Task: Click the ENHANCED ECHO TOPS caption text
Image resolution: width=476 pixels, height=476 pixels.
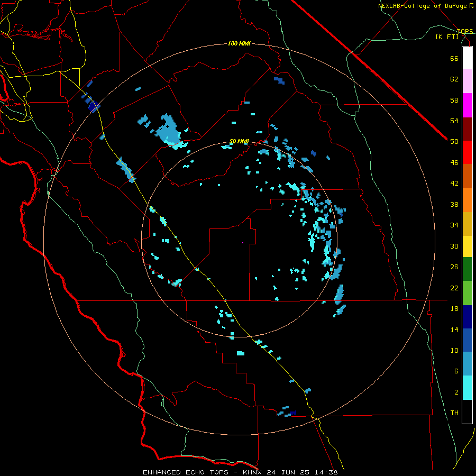Action: coord(186,472)
